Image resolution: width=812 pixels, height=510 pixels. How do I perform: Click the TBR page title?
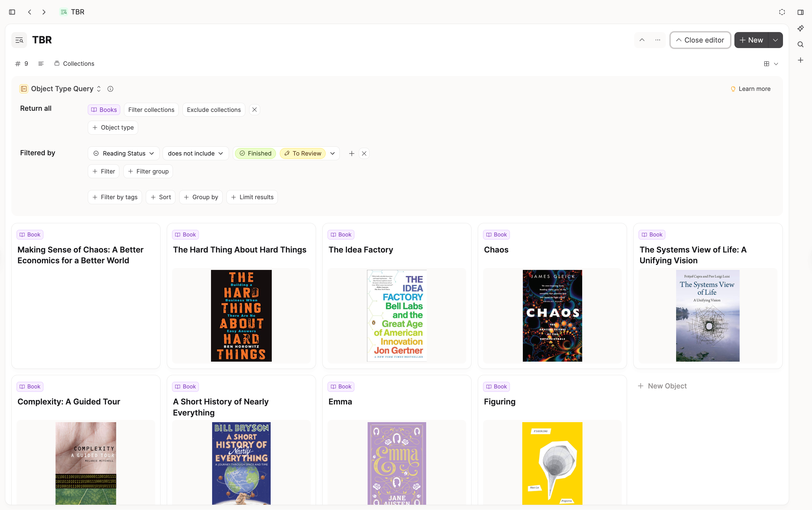click(x=42, y=40)
